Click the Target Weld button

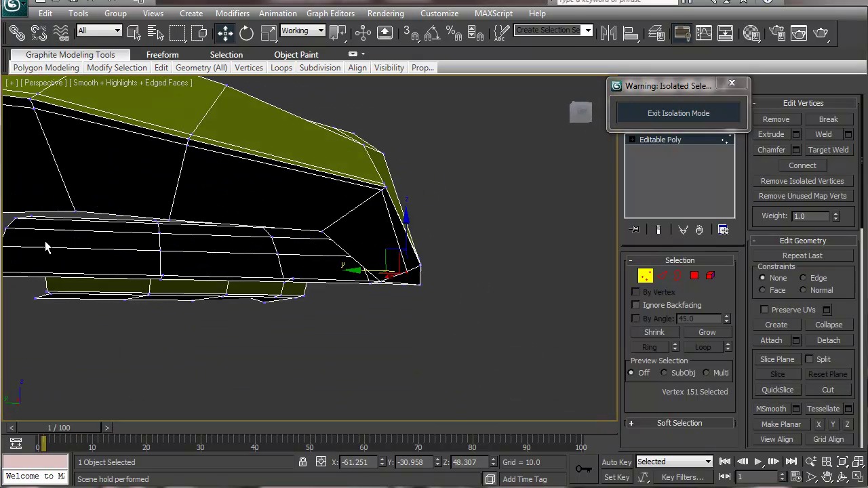click(828, 150)
